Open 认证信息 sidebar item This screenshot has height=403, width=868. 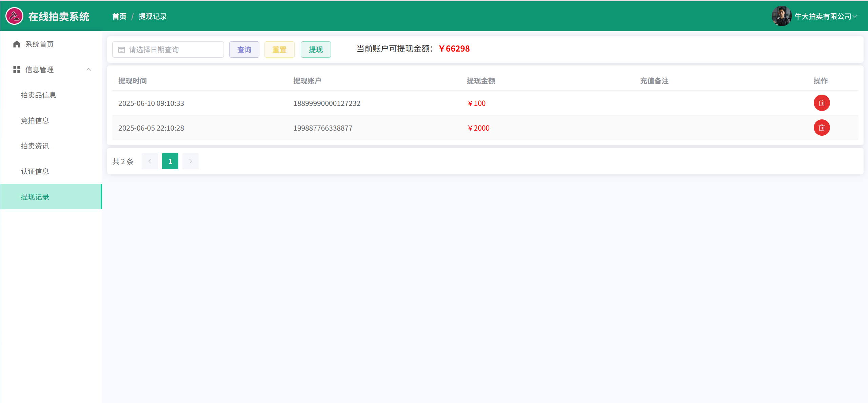click(x=35, y=171)
